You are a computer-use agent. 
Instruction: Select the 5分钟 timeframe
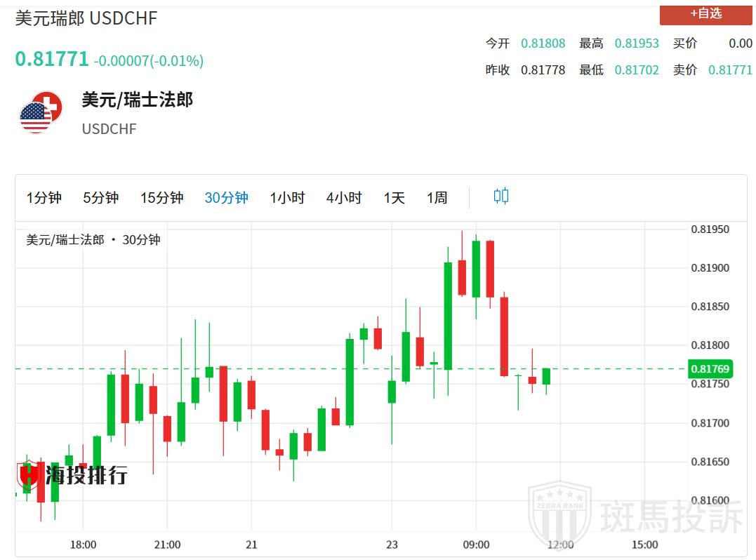pos(100,198)
